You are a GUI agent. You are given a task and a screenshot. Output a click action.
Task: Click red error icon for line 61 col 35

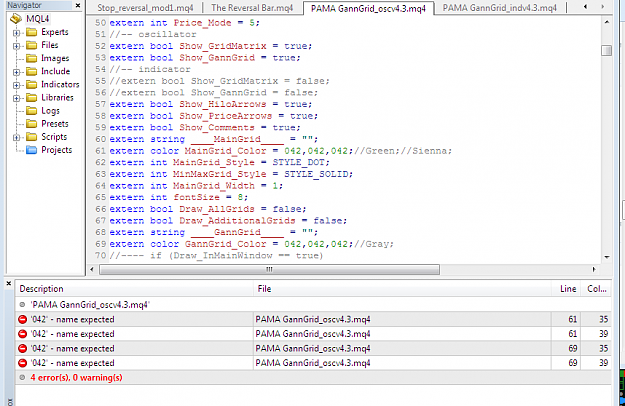point(23,319)
